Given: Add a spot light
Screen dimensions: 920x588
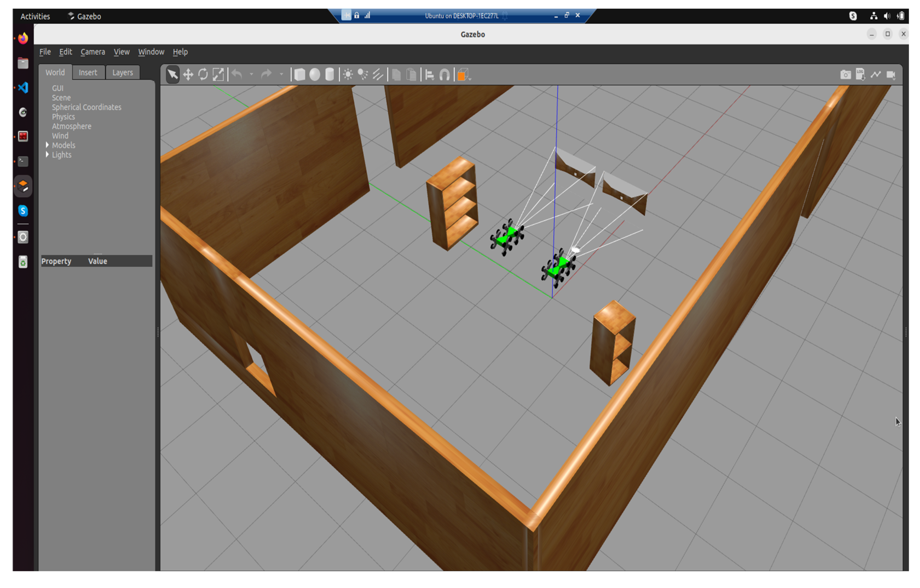Looking at the screenshot, I should click(363, 74).
